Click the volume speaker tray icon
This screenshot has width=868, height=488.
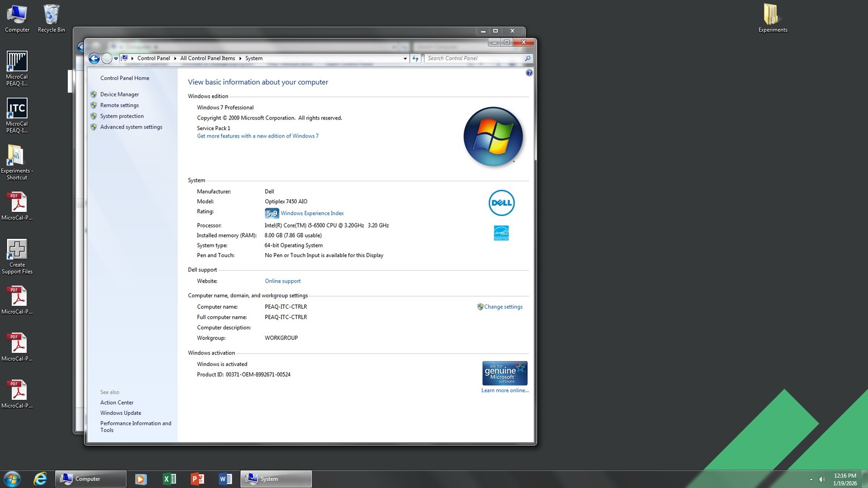click(822, 479)
